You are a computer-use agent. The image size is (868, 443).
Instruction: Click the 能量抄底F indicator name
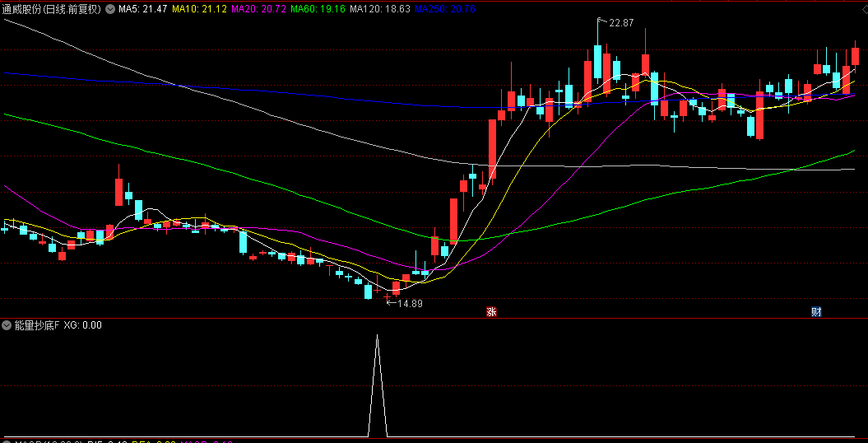pyautogui.click(x=36, y=325)
